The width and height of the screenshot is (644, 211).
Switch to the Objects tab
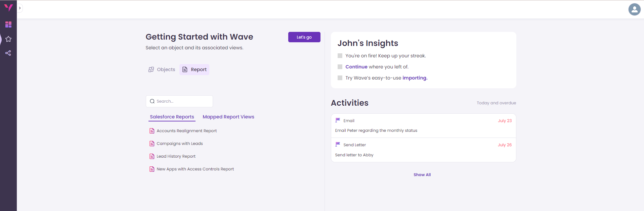pyautogui.click(x=162, y=69)
